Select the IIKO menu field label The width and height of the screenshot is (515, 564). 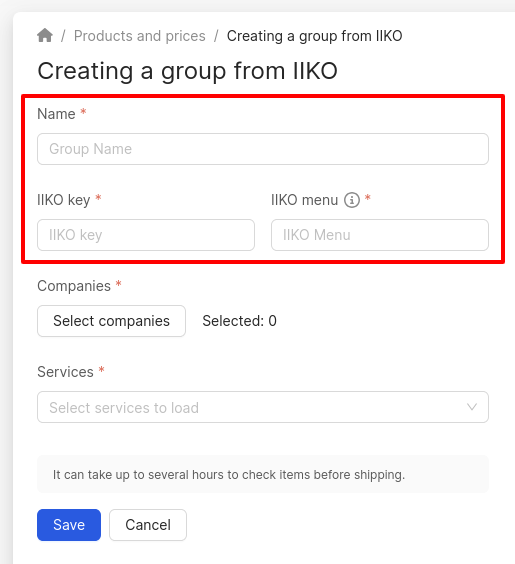coord(305,200)
